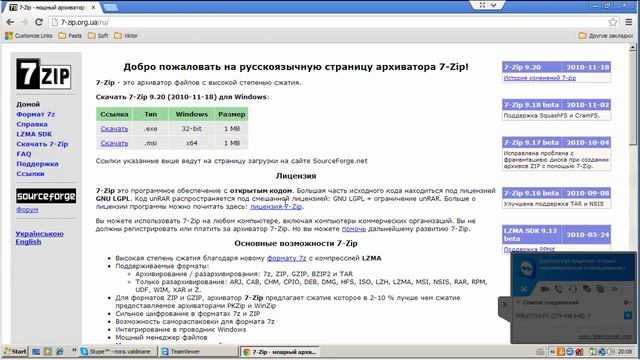640x360 pixels.
Task: Click the orange tray icon
Action: coord(561,351)
